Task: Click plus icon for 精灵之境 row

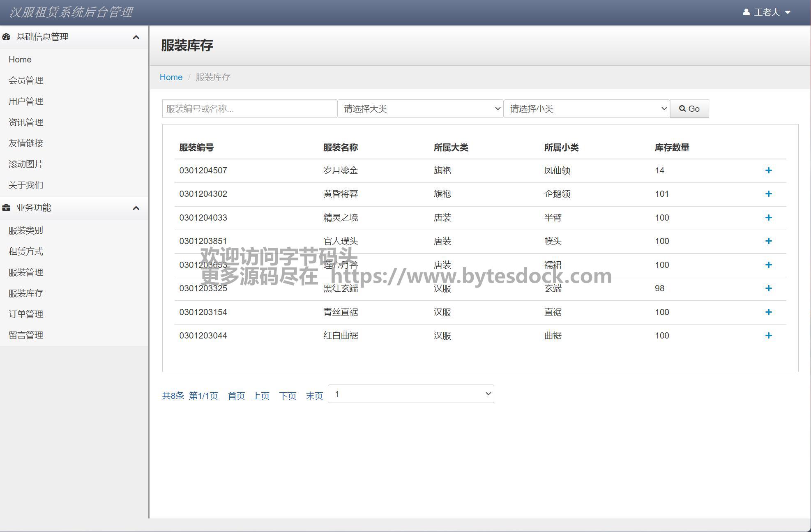Action: click(x=768, y=218)
